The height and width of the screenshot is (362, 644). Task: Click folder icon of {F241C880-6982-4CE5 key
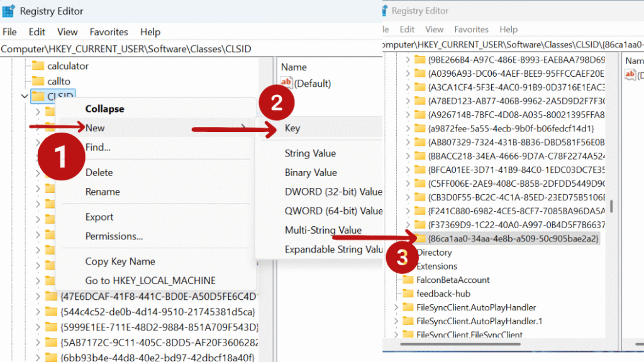tap(419, 211)
